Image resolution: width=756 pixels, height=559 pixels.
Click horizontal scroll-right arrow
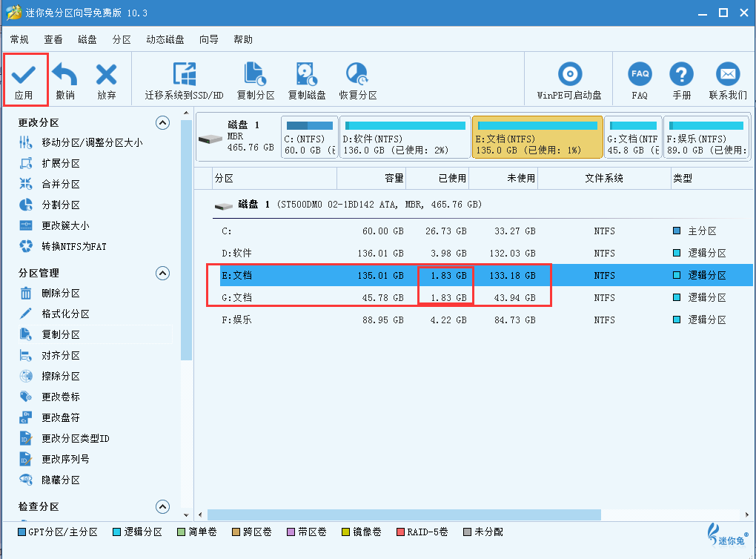[x=747, y=515]
